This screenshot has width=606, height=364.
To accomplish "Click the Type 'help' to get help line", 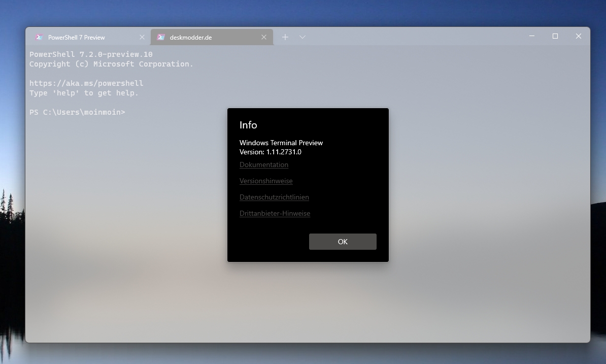I will (84, 93).
